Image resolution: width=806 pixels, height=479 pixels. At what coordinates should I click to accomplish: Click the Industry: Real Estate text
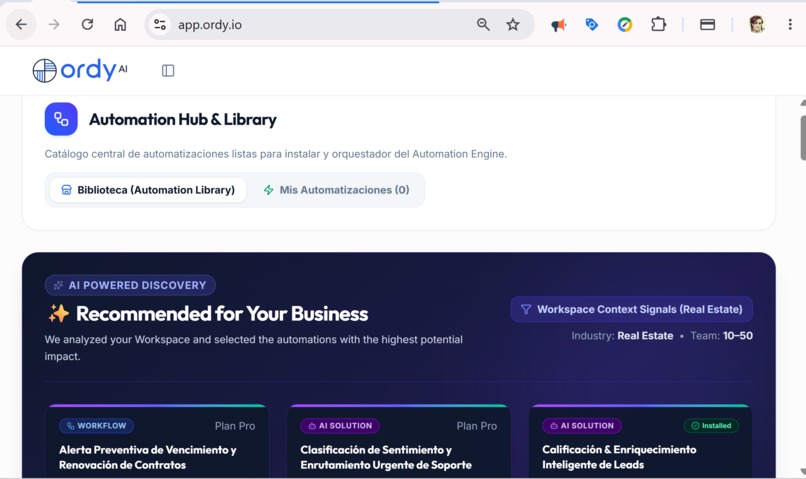(x=622, y=336)
